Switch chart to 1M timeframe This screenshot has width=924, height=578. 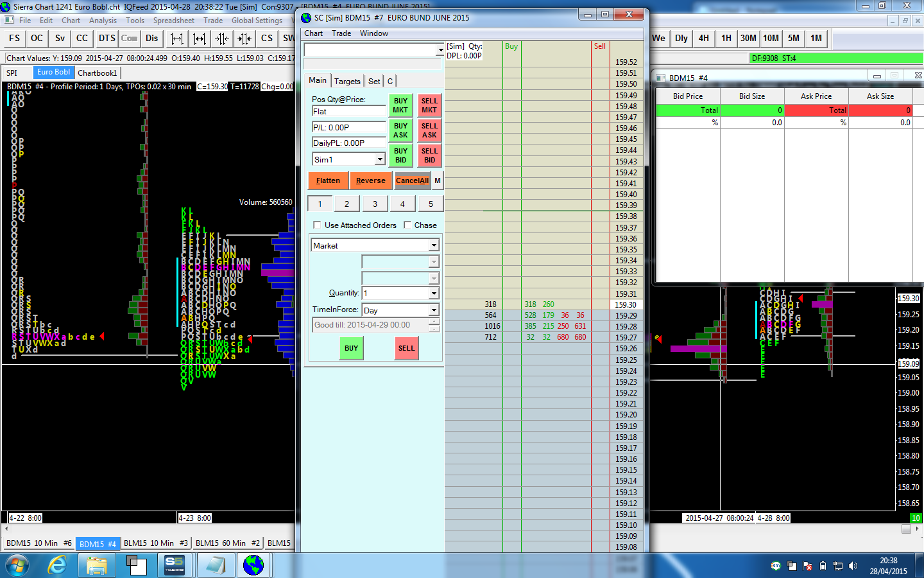coord(816,39)
